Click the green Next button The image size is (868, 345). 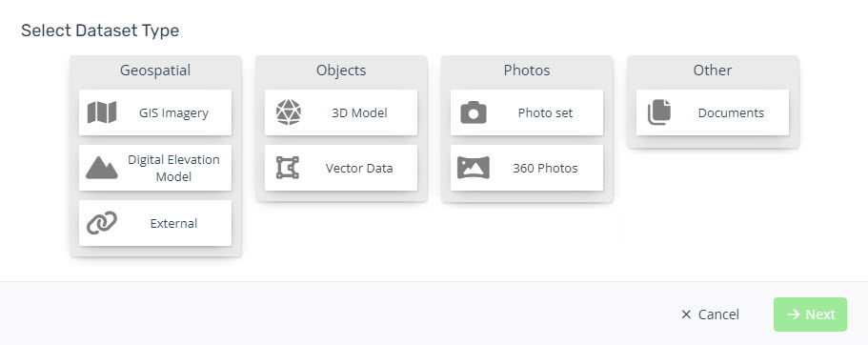click(x=811, y=315)
